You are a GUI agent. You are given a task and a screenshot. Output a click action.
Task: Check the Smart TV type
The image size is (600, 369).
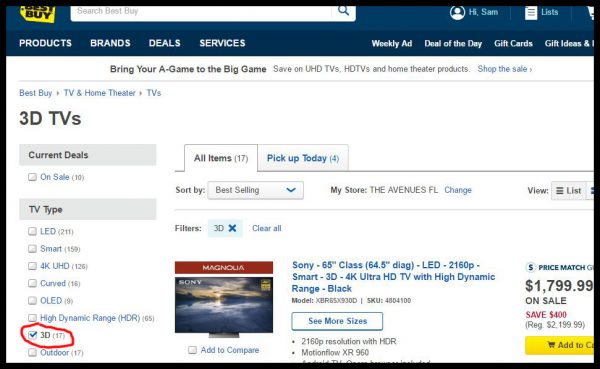(x=32, y=249)
